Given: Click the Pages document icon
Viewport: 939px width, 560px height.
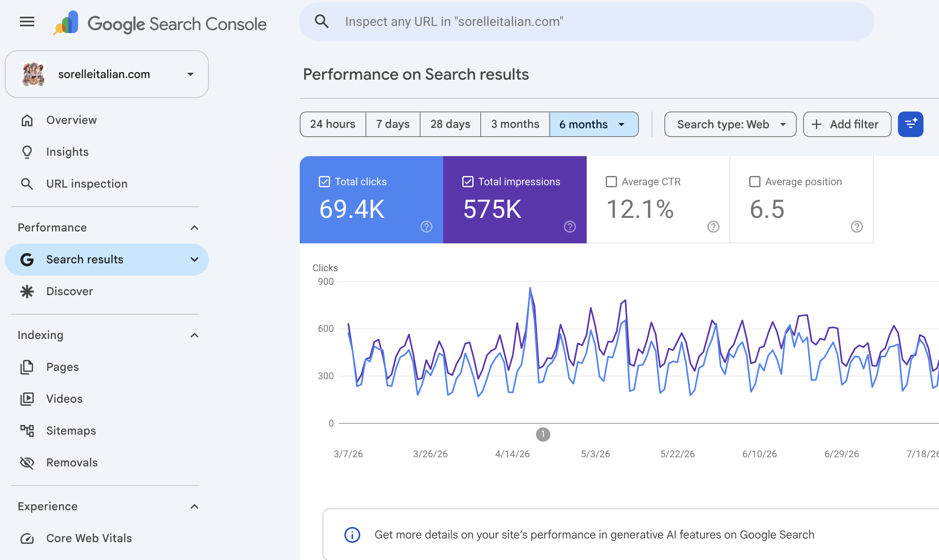Looking at the screenshot, I should click(x=27, y=367).
